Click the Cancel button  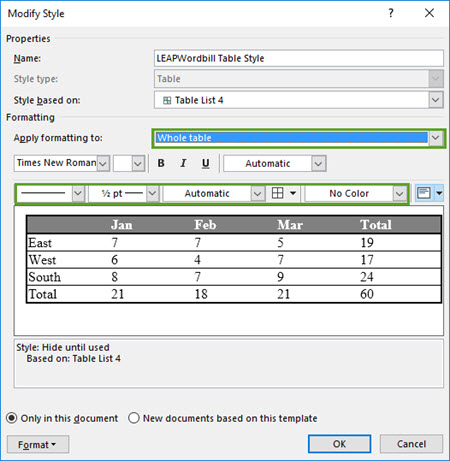tap(411, 444)
